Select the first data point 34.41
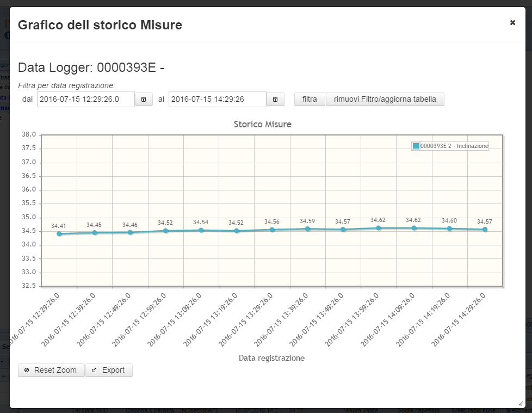Viewport: 532px width, 413px height. coord(59,234)
